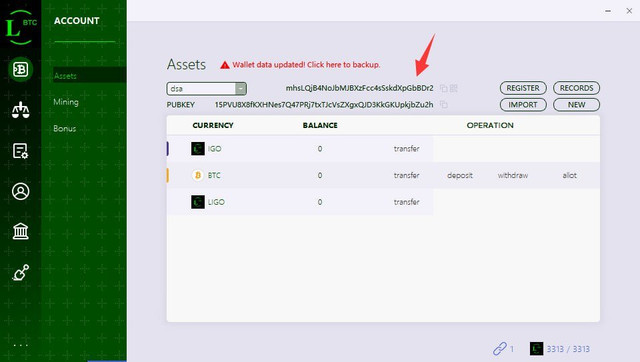Copy the PUBKEY value with copy icon
Screen dimensions: 640x362
(444, 105)
